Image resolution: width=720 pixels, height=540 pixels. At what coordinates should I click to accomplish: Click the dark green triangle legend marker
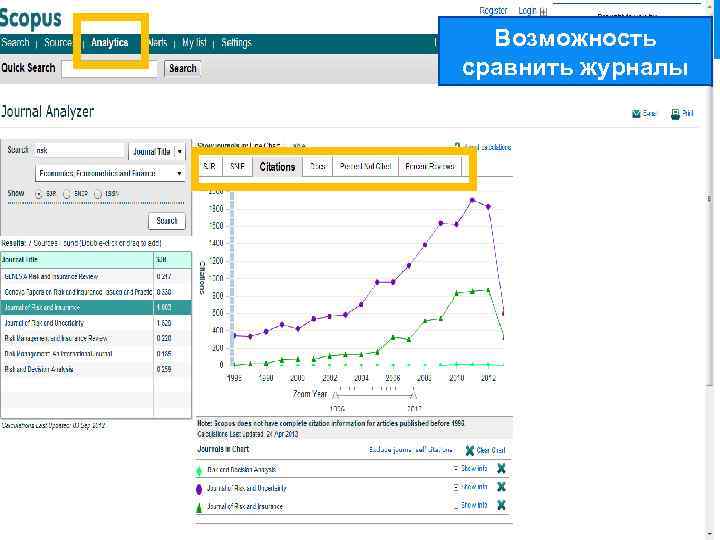[199, 507]
